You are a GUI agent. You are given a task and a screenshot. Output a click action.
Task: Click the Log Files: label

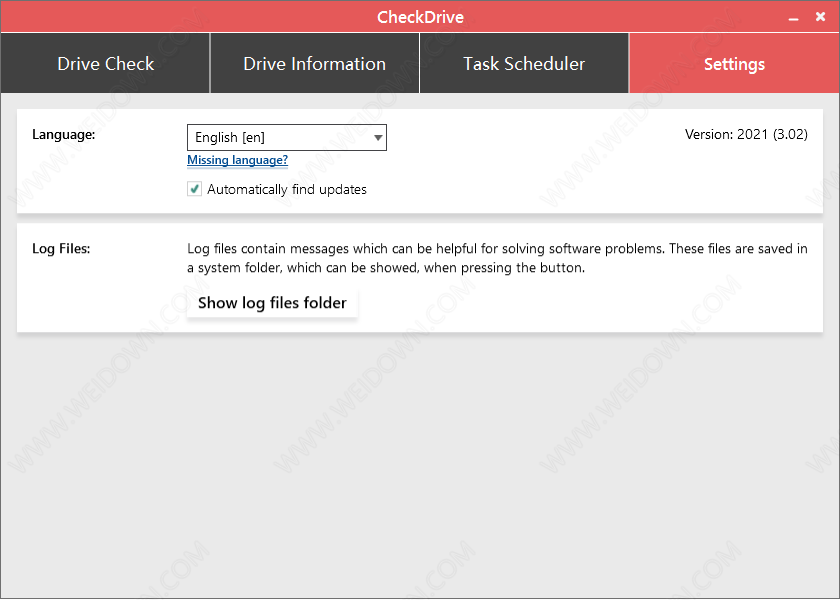[61, 249]
